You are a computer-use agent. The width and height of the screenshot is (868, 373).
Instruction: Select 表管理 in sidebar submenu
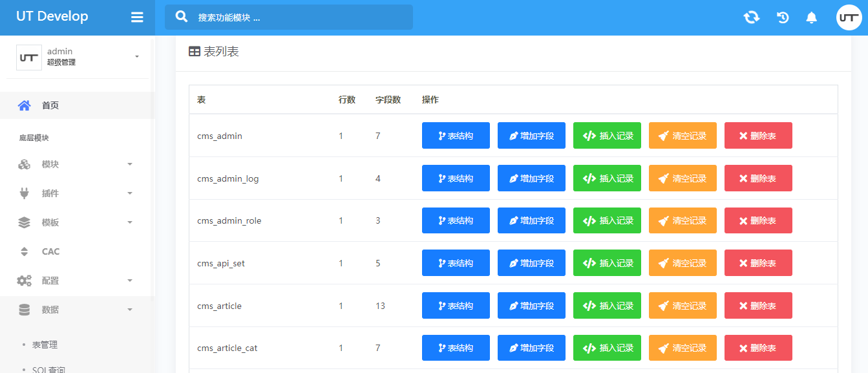point(45,345)
